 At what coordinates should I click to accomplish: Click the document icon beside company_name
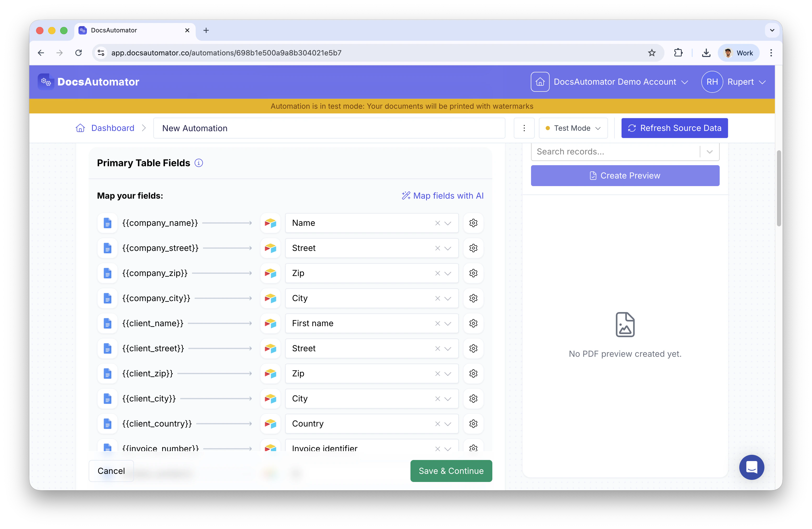point(108,223)
